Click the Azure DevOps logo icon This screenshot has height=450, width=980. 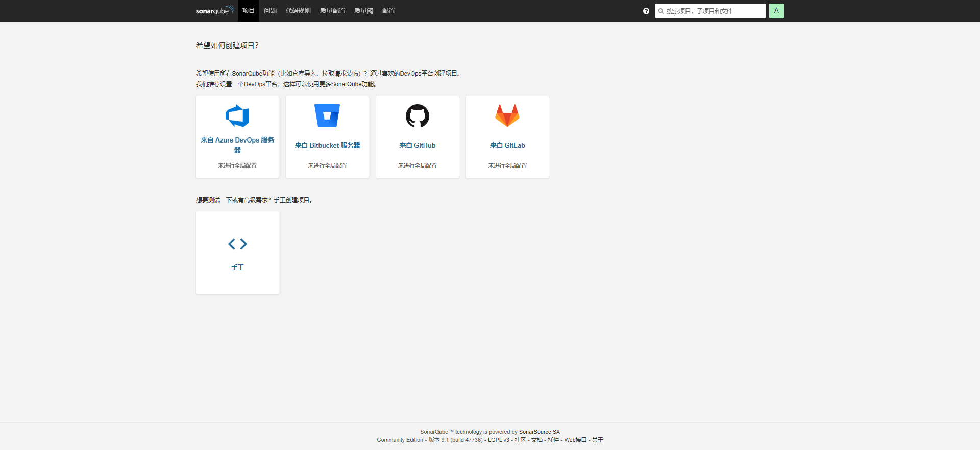pos(237,116)
